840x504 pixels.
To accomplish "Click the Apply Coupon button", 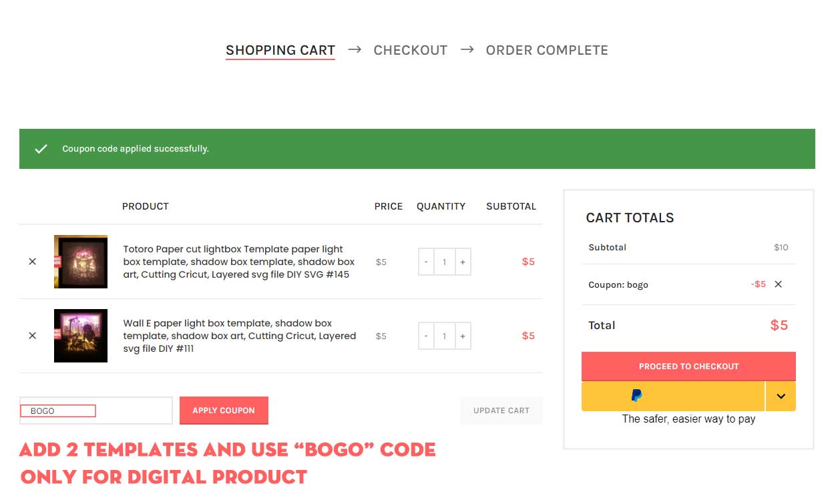I will point(224,411).
